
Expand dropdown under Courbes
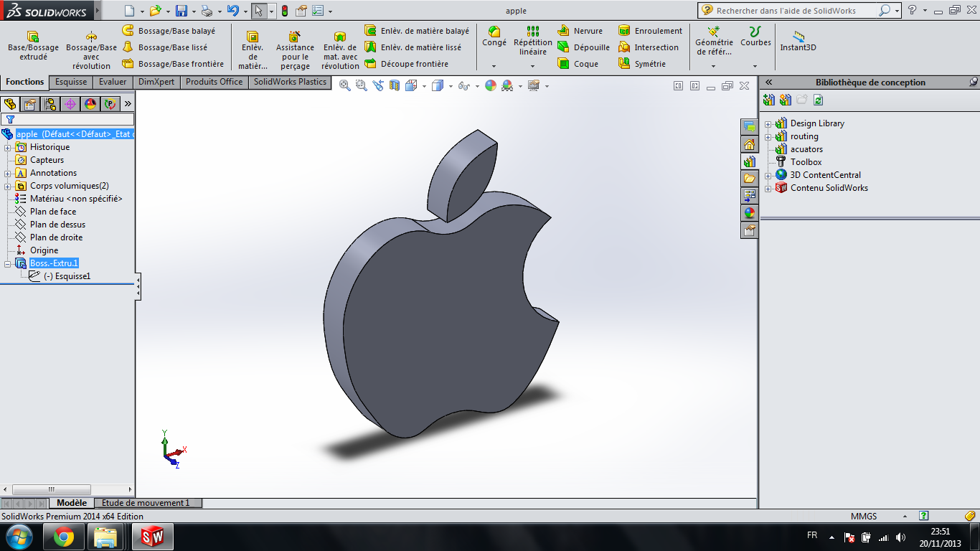pos(755,66)
